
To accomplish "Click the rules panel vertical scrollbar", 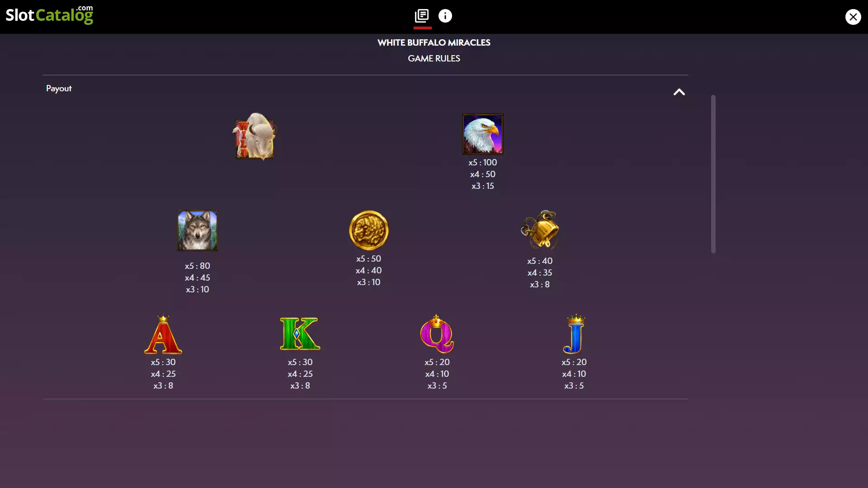I will (713, 174).
